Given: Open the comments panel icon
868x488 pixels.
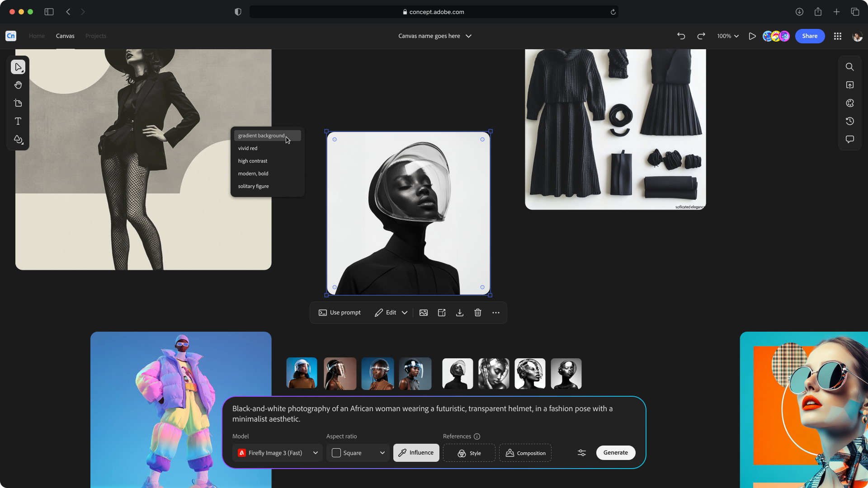Looking at the screenshot, I should point(849,139).
